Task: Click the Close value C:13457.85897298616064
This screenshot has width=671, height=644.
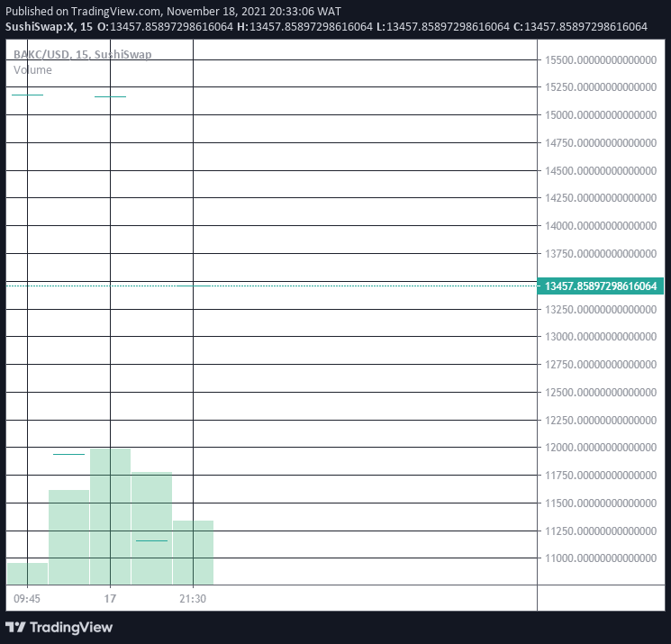Action: point(580,26)
